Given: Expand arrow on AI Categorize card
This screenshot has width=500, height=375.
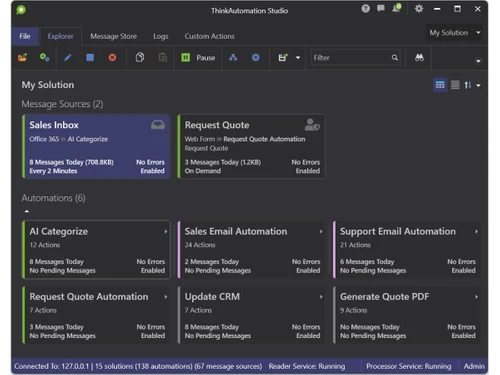Looking at the screenshot, I should (166, 231).
